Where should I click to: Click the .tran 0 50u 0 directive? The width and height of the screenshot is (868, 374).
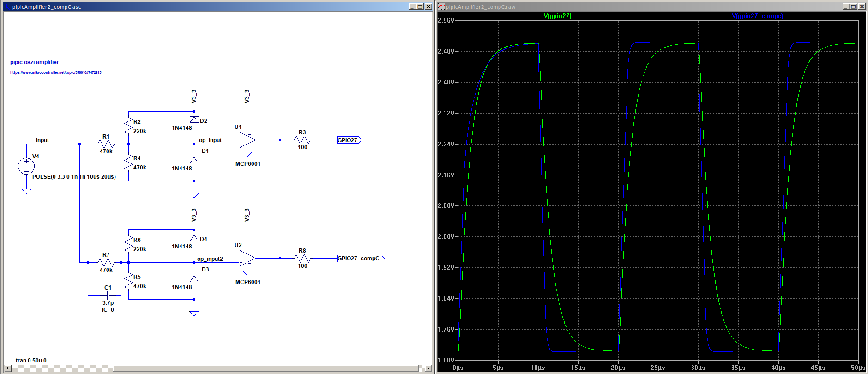pos(30,361)
